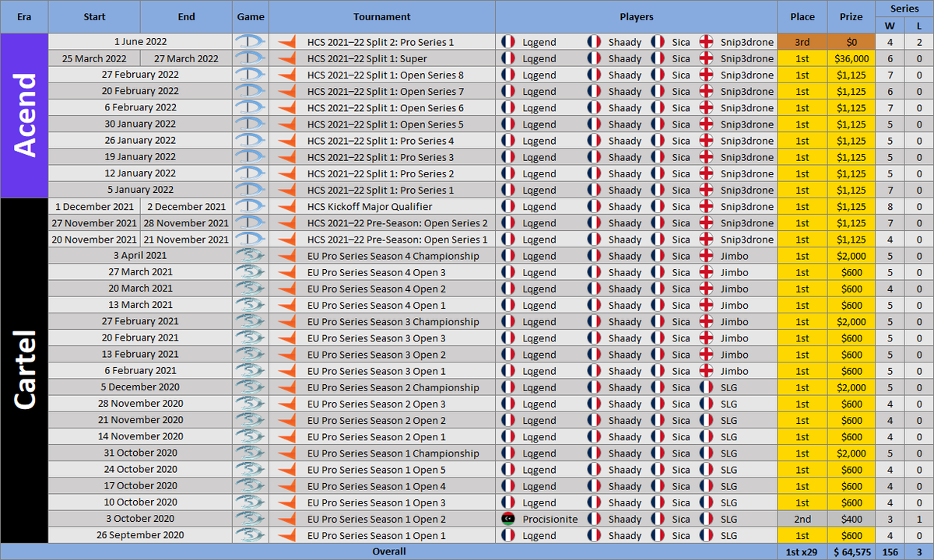934x560 pixels.
Task: Click the '14 November 2020' date cell
Action: (140, 436)
